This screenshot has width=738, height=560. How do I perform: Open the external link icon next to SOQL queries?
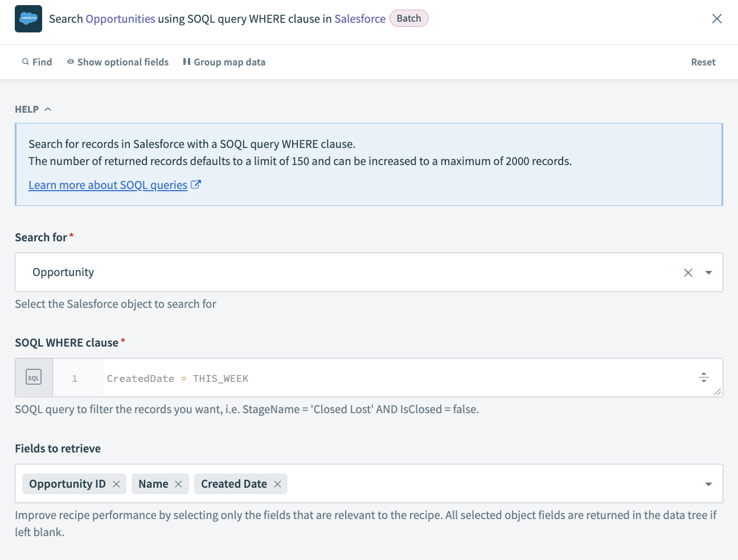point(196,184)
